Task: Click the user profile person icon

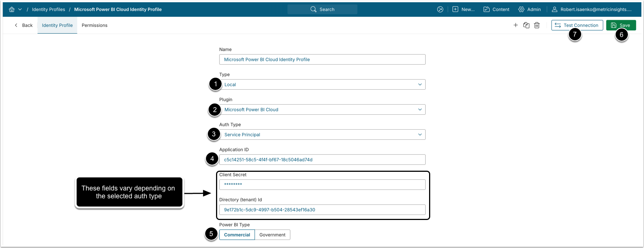Action: pyautogui.click(x=555, y=9)
